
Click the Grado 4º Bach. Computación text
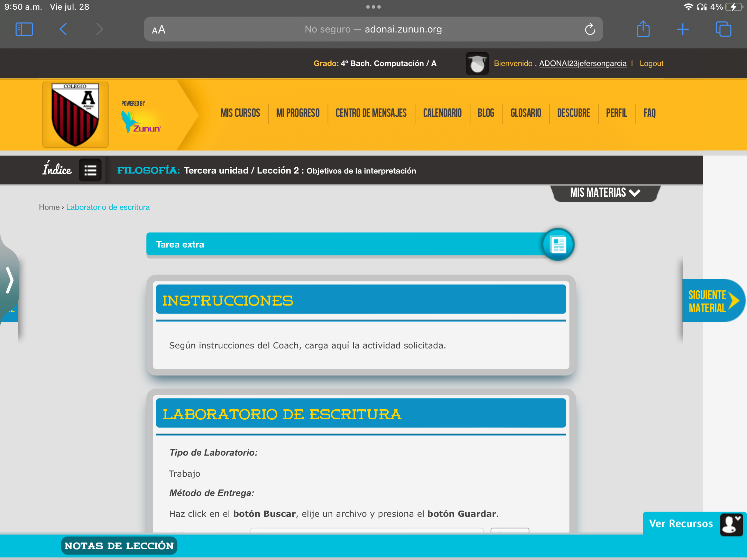pos(375,64)
